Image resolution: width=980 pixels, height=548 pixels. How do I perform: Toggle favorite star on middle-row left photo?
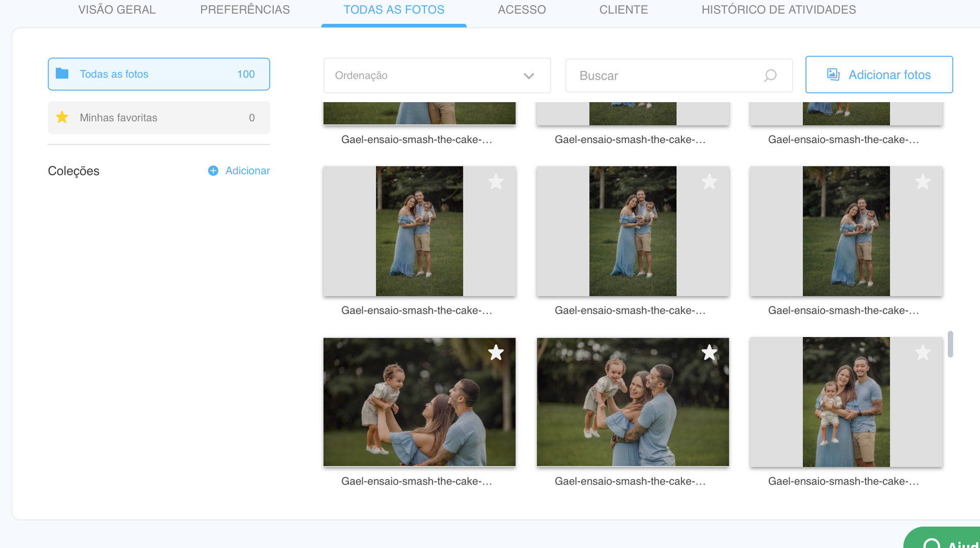(496, 182)
